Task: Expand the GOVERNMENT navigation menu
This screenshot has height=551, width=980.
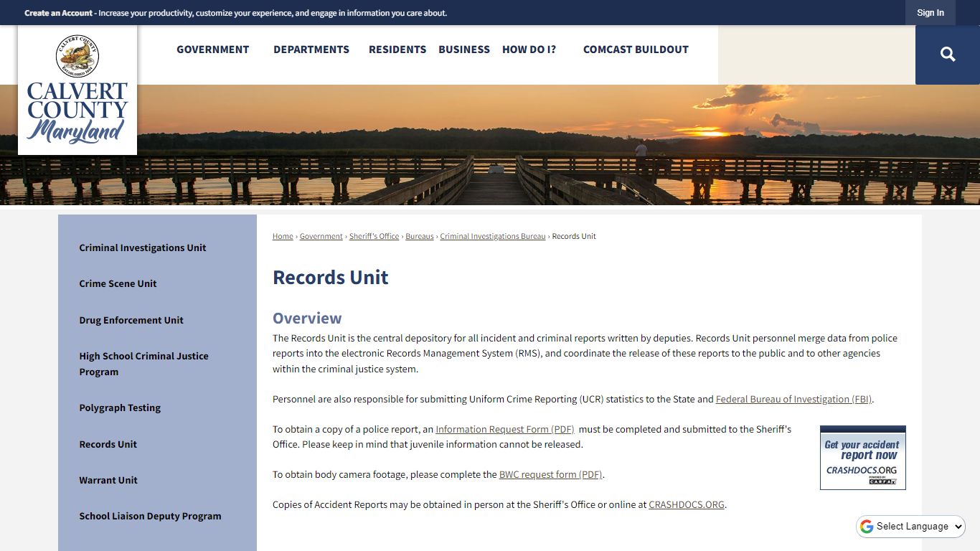Action: click(213, 50)
